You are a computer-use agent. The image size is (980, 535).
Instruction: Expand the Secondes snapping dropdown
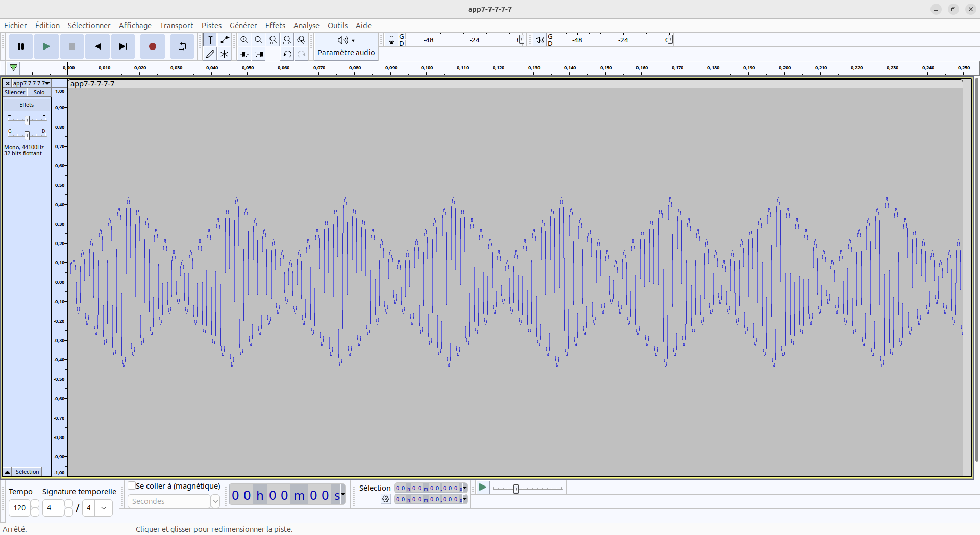click(215, 501)
